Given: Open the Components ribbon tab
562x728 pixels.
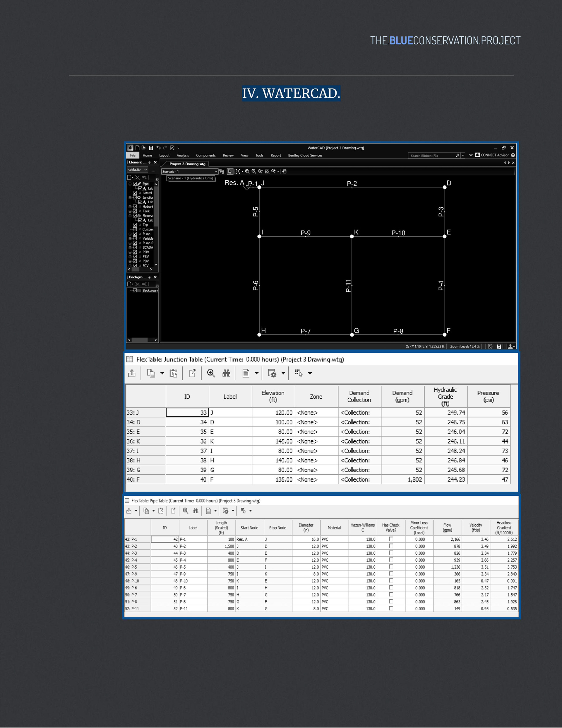Looking at the screenshot, I should (x=205, y=155).
